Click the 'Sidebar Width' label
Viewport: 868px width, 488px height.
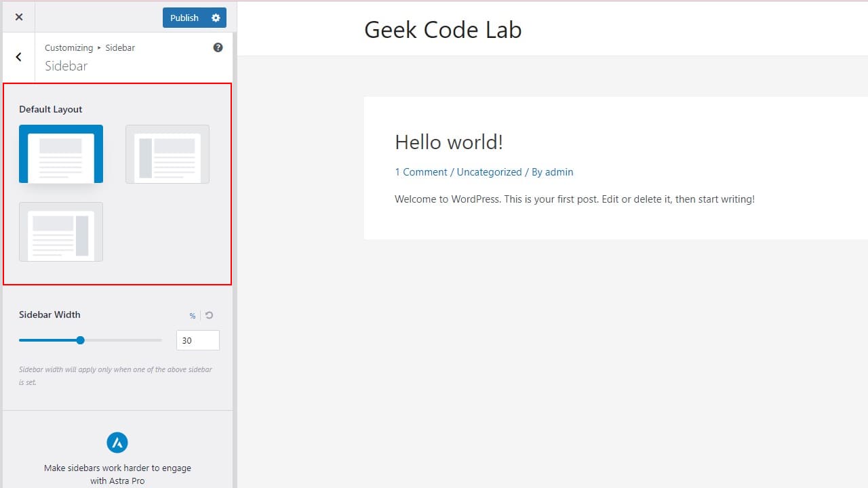coord(50,314)
